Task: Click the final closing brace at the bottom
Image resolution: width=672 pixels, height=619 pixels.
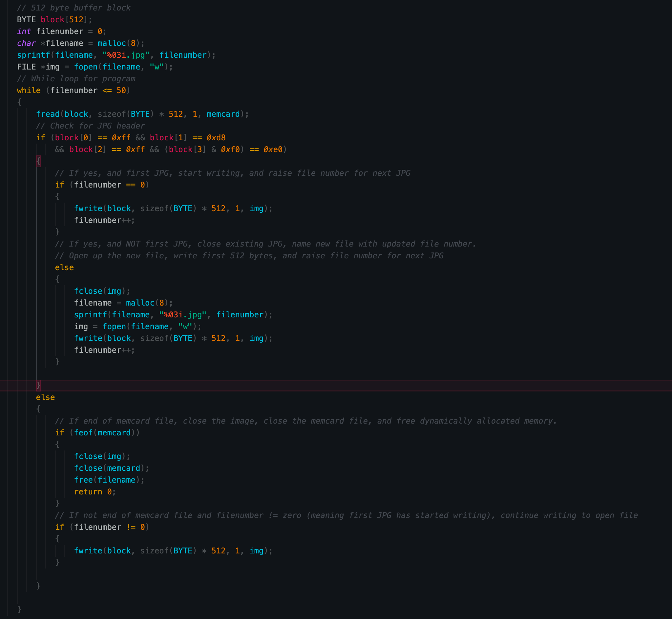Action: (x=19, y=609)
